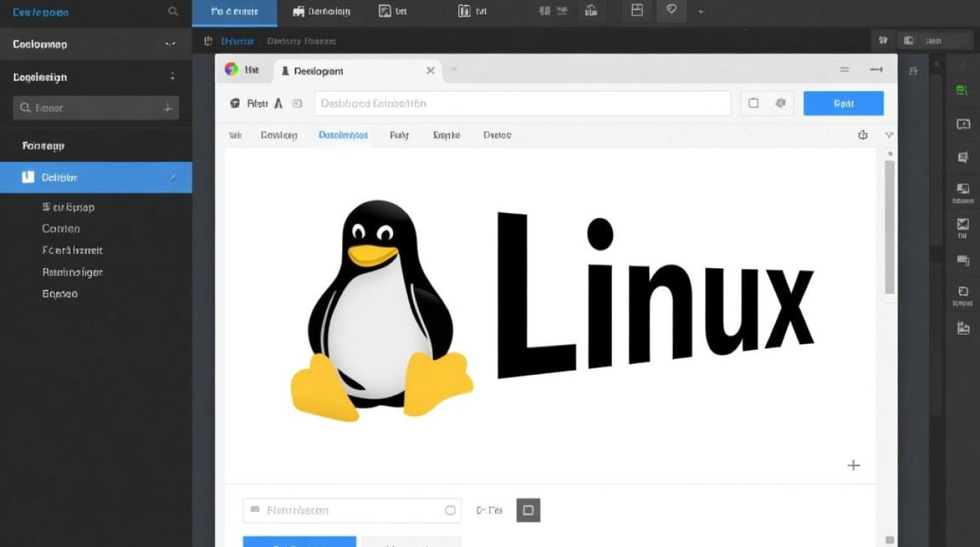
Task: Click the plus icon below the Linux image
Action: pos(853,465)
